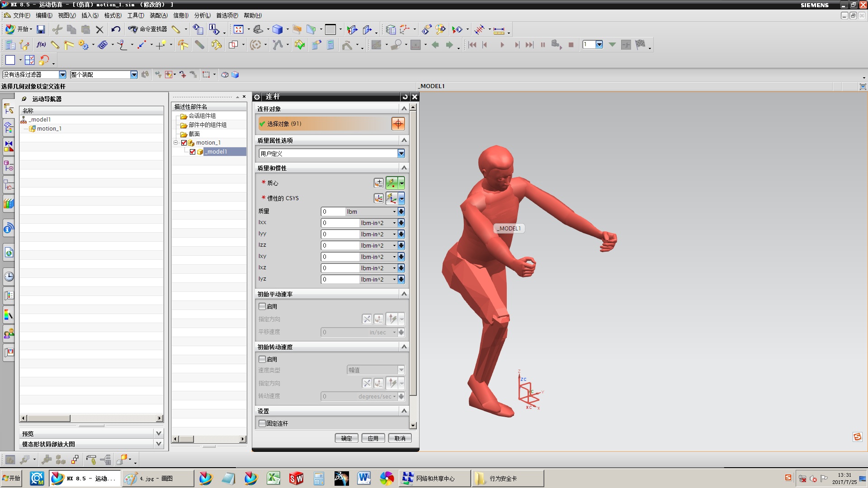Click the expressions f(x) icon

pyautogui.click(x=41, y=45)
